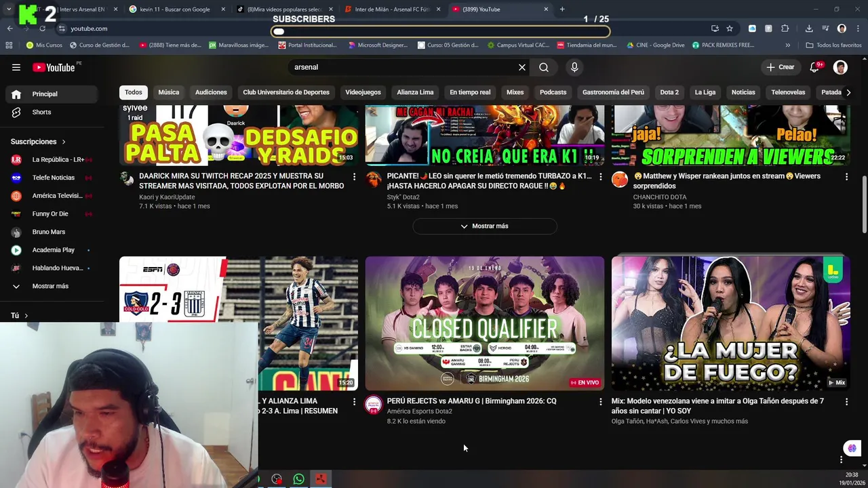Show hidden bookmarks with the double chevron

coord(787,45)
